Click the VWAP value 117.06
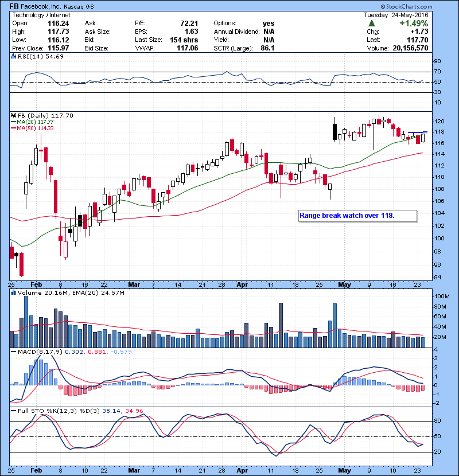This screenshot has height=476, width=459. click(x=188, y=48)
